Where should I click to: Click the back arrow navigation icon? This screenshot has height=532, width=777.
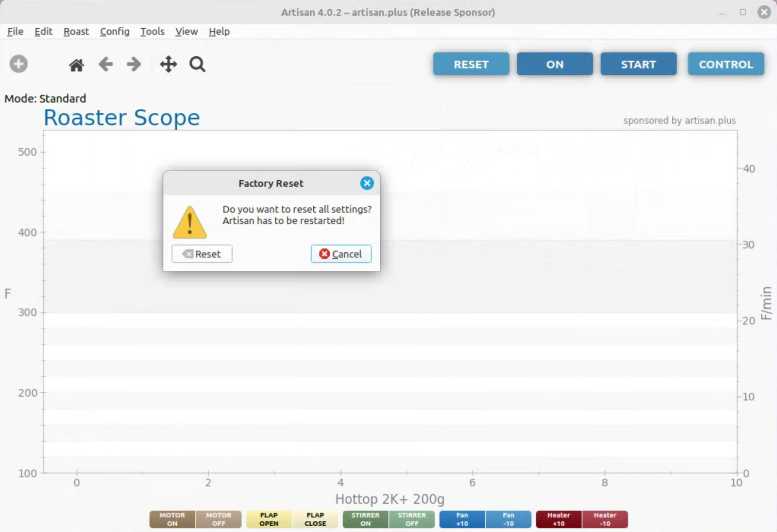point(105,64)
